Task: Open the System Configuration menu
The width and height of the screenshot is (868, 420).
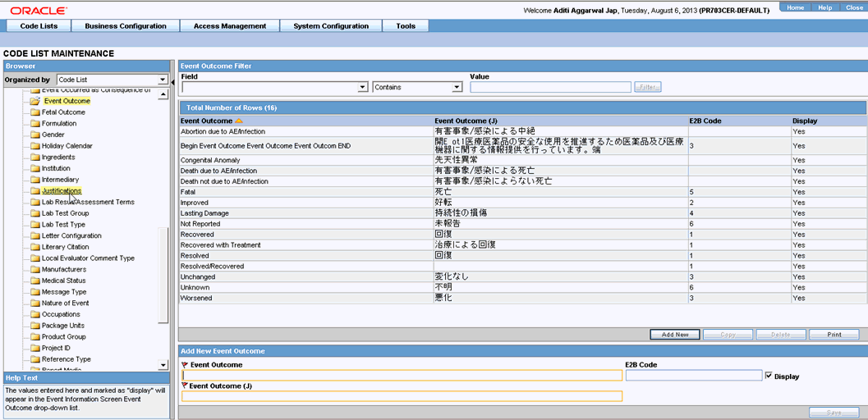Action: coord(331,26)
